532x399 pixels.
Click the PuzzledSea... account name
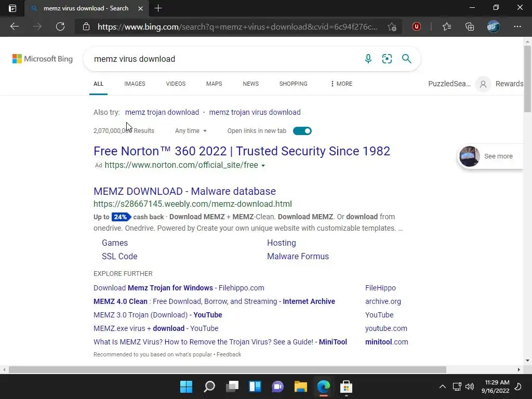449,84
